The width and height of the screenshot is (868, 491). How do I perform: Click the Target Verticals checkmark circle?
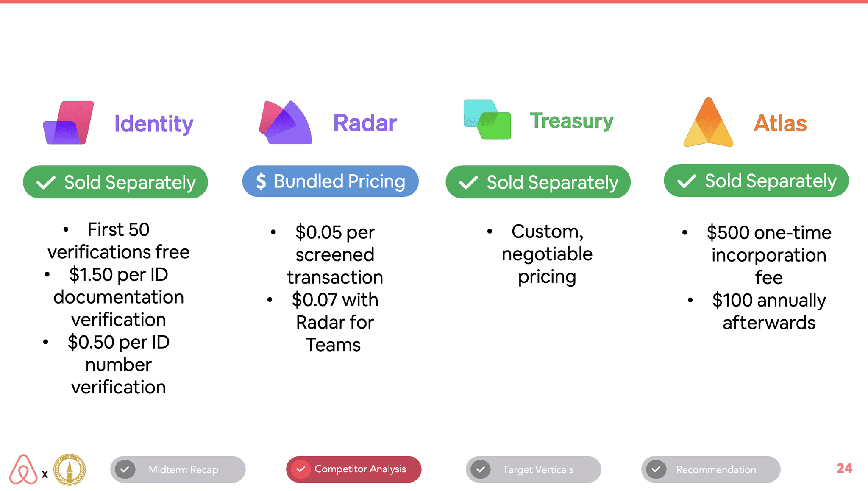[481, 469]
